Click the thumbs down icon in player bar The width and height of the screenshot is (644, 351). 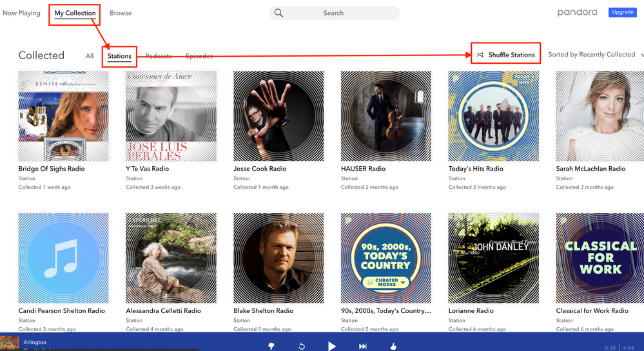(x=271, y=346)
